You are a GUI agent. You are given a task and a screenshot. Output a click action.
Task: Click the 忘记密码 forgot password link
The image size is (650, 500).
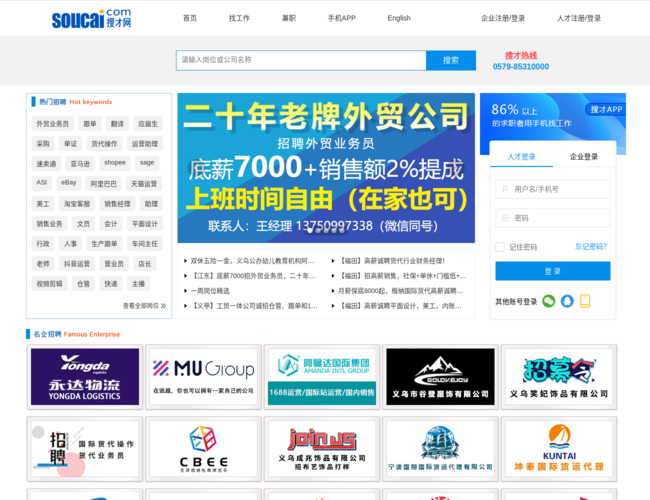click(x=590, y=247)
